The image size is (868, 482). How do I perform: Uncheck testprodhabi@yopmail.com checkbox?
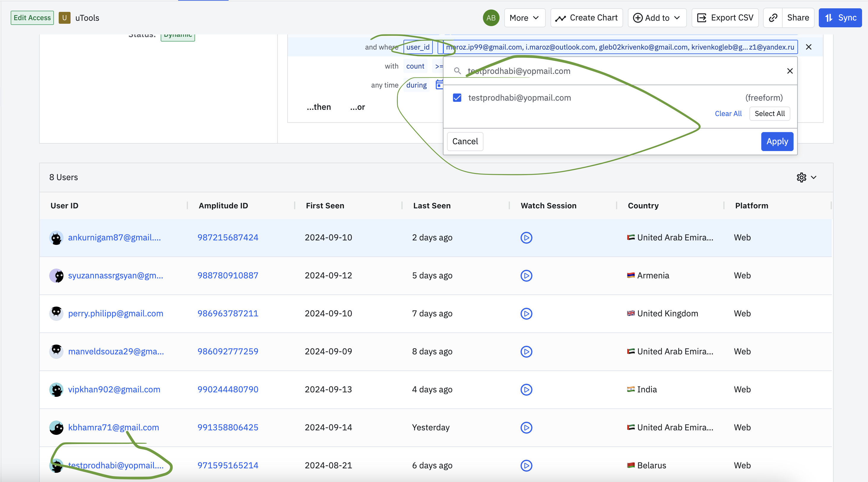click(x=457, y=98)
